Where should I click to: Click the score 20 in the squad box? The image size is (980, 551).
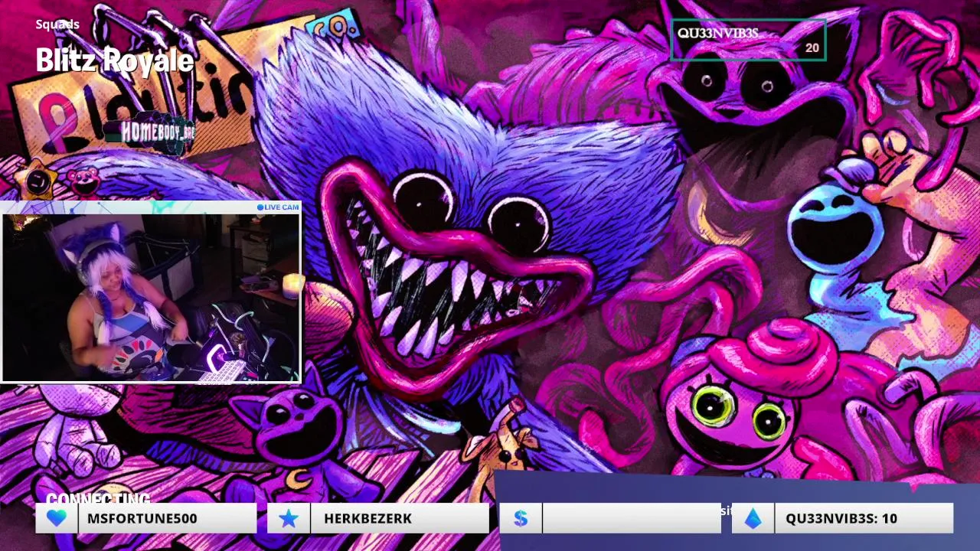[x=812, y=47]
